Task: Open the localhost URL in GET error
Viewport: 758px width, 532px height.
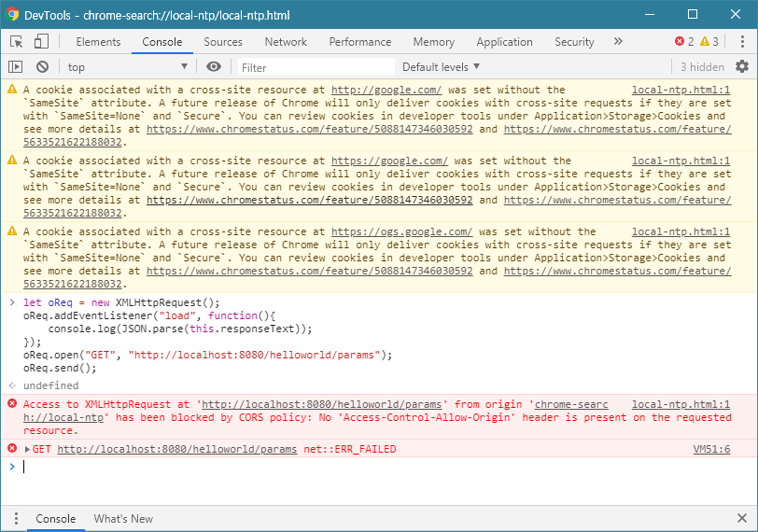Action: click(x=177, y=449)
